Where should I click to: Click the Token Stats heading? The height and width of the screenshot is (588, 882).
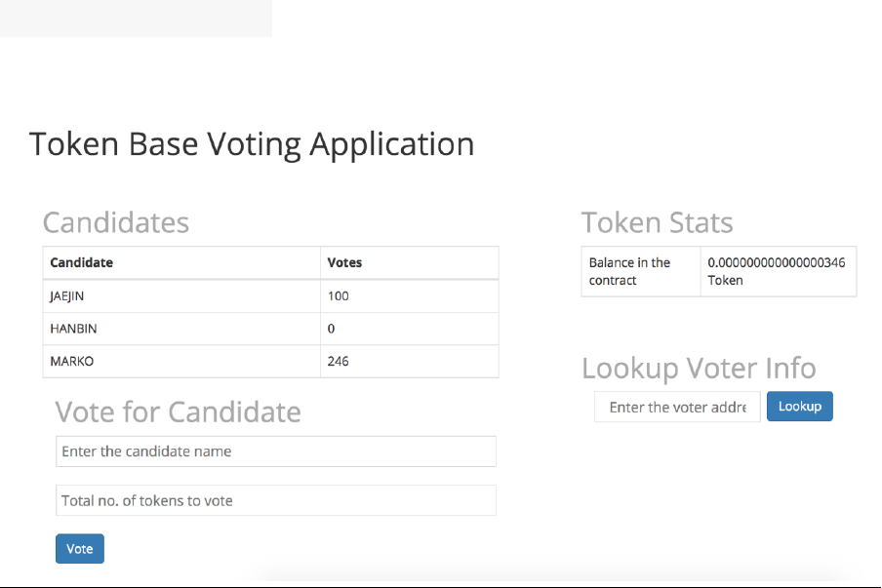click(x=657, y=222)
